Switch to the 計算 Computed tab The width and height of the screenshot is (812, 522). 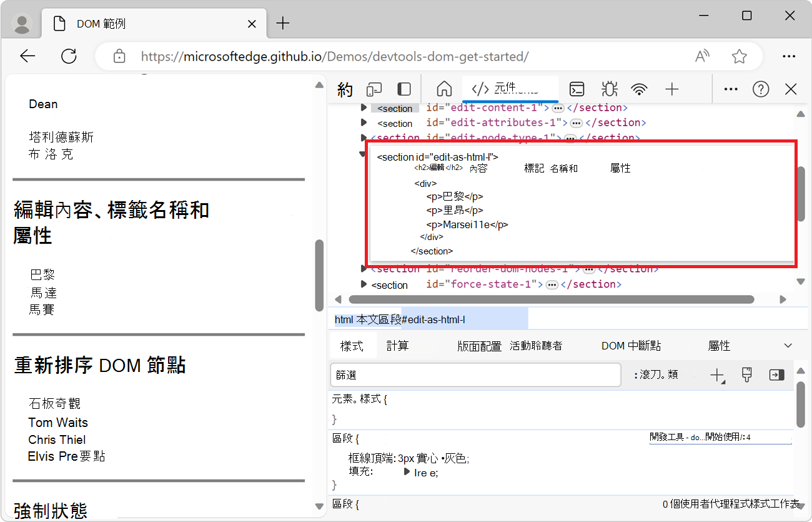tap(397, 346)
